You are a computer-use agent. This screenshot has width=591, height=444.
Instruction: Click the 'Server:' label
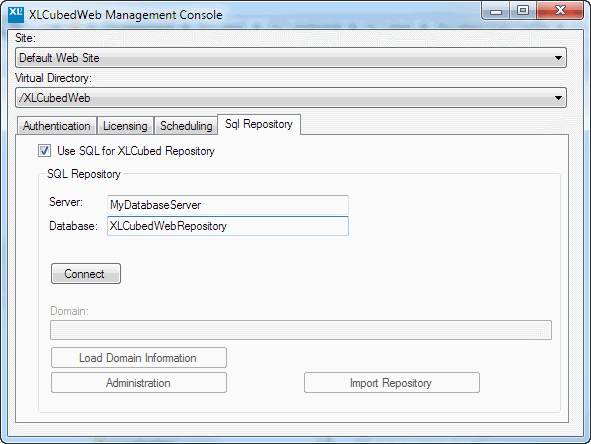pyautogui.click(x=66, y=202)
